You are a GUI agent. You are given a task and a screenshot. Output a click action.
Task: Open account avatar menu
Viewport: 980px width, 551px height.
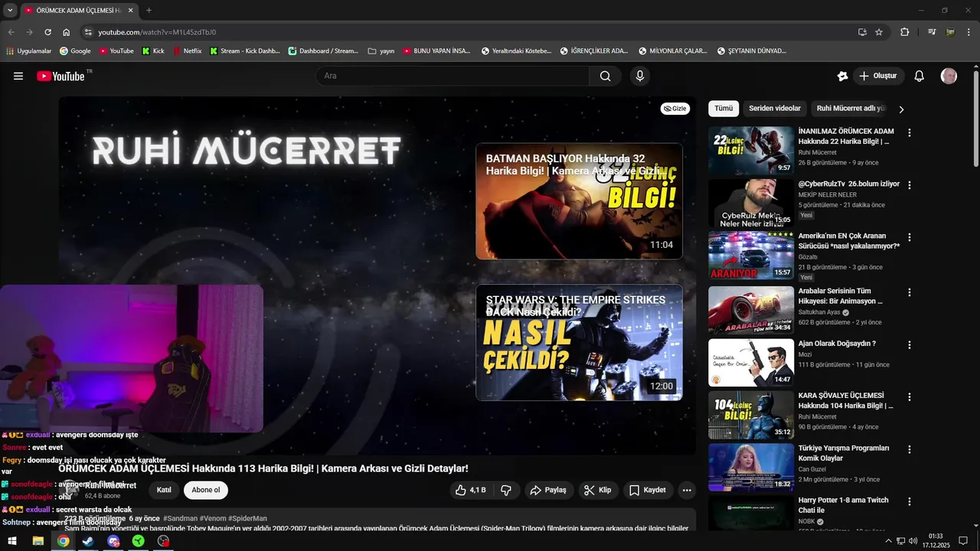click(949, 76)
